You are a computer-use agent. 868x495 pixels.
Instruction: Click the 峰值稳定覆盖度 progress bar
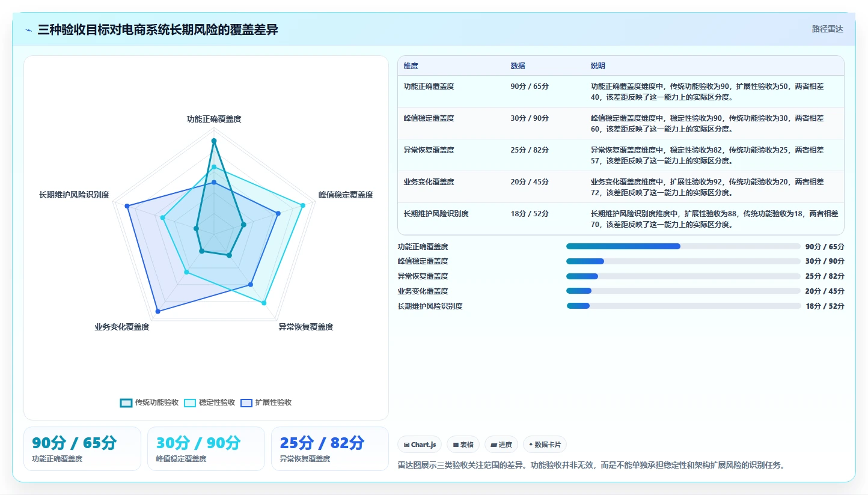(x=683, y=261)
